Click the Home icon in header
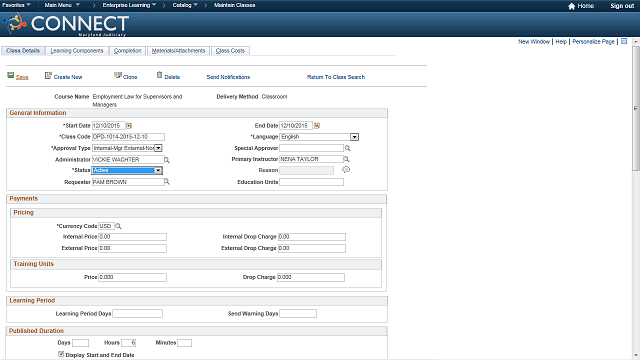640x360 pixels. pyautogui.click(x=571, y=6)
